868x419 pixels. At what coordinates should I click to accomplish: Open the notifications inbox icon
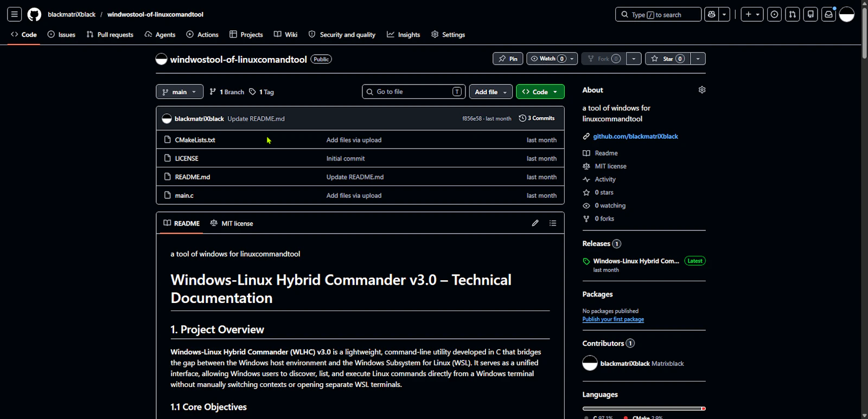pos(828,15)
